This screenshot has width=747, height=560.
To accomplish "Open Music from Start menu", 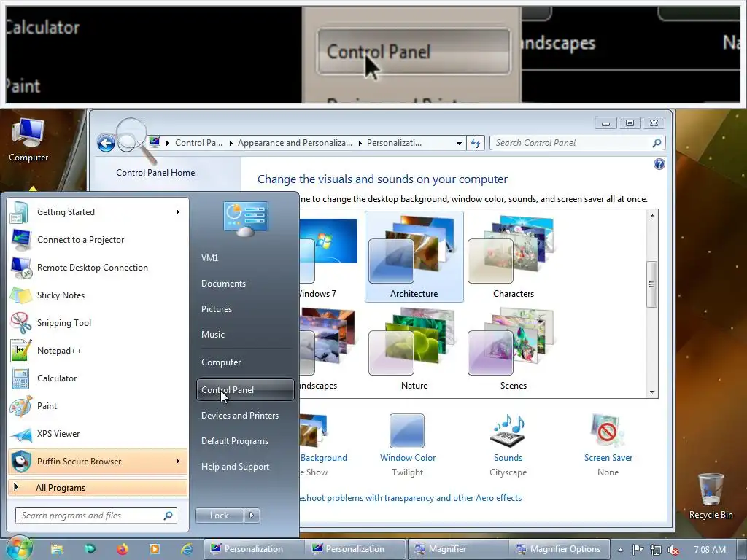I will 212,334.
